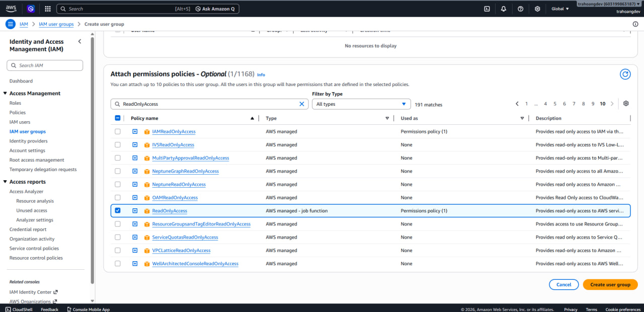
Task: Open the ReadOnlyAccess policy link
Action: 170,211
